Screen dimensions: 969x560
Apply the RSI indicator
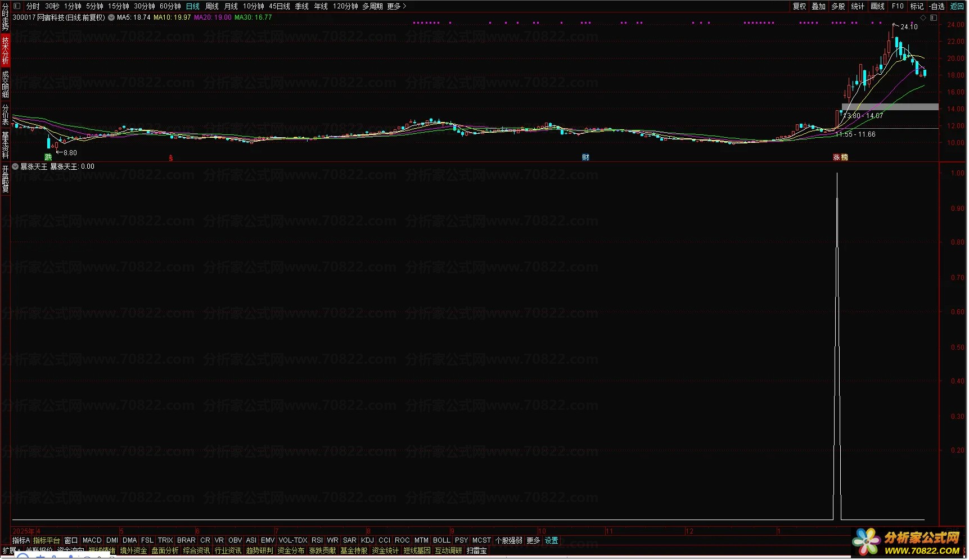pos(317,540)
